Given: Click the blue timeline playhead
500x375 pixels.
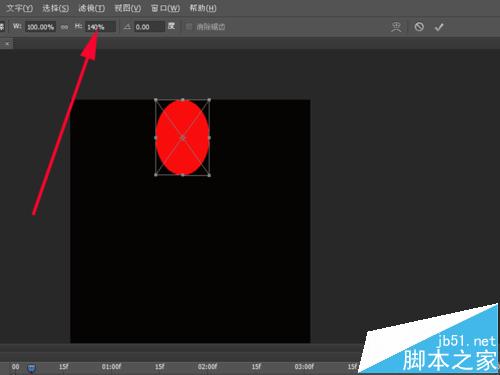Looking at the screenshot, I should point(31,368).
